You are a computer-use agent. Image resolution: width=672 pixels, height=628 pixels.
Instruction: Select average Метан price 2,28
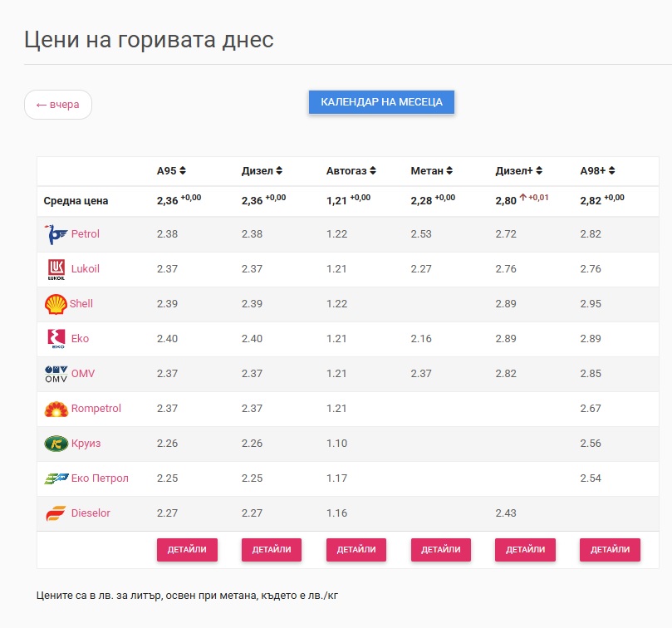pos(421,201)
